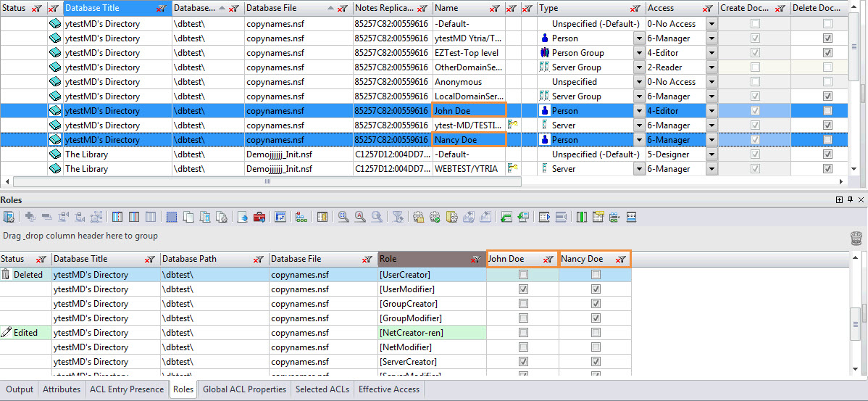Screen dimensions: 868x401
Task: Click the red toolbox icon in Roles toolbar
Action: [259, 217]
